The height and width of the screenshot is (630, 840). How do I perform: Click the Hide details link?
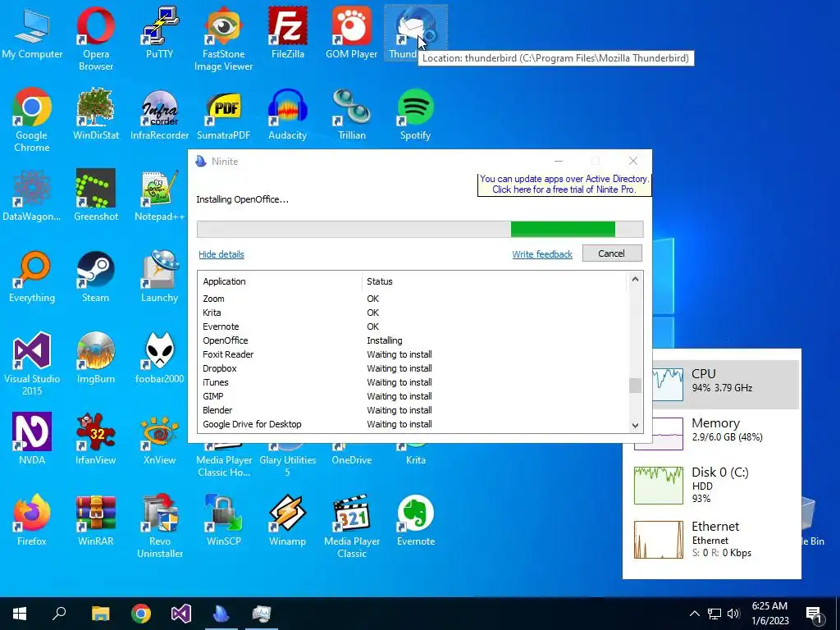221,254
